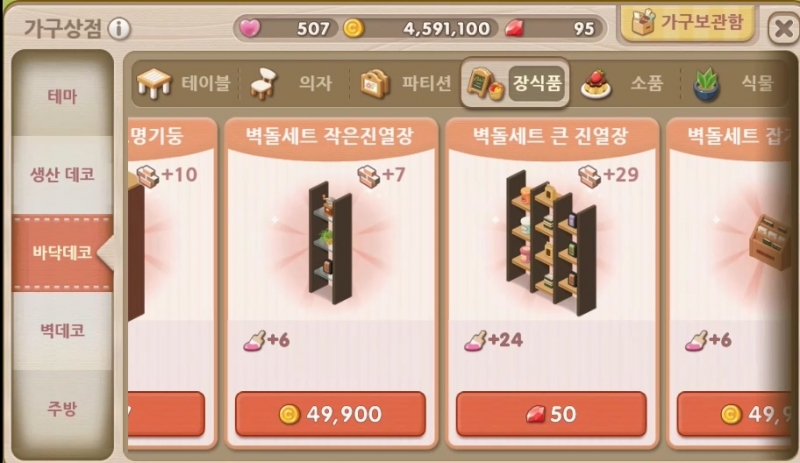Close the furniture shop window
800x463 pixels.
(x=783, y=29)
